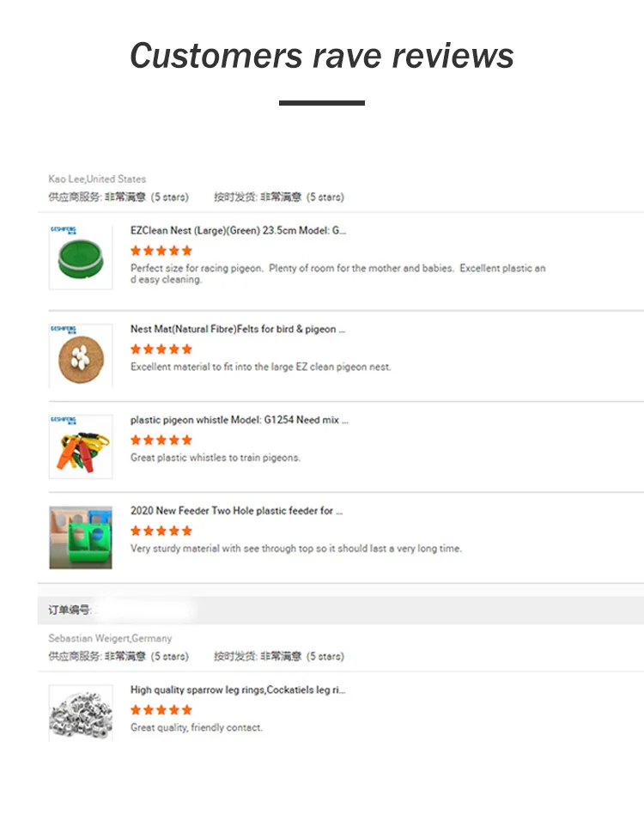The width and height of the screenshot is (644, 814).
Task: Open the Nest Mat natural fibre thumbnail
Action: coord(81,355)
